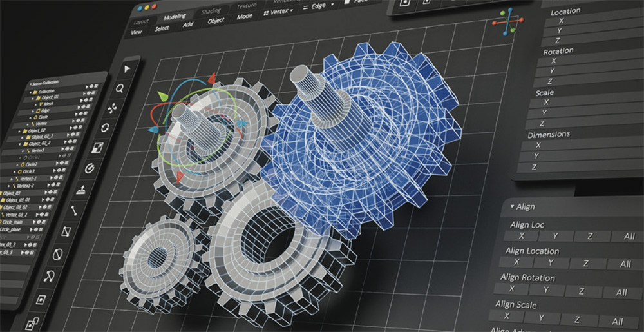644x332 pixels.
Task: Select Object_02 in the Scene Collection
Action: [x=36, y=130]
